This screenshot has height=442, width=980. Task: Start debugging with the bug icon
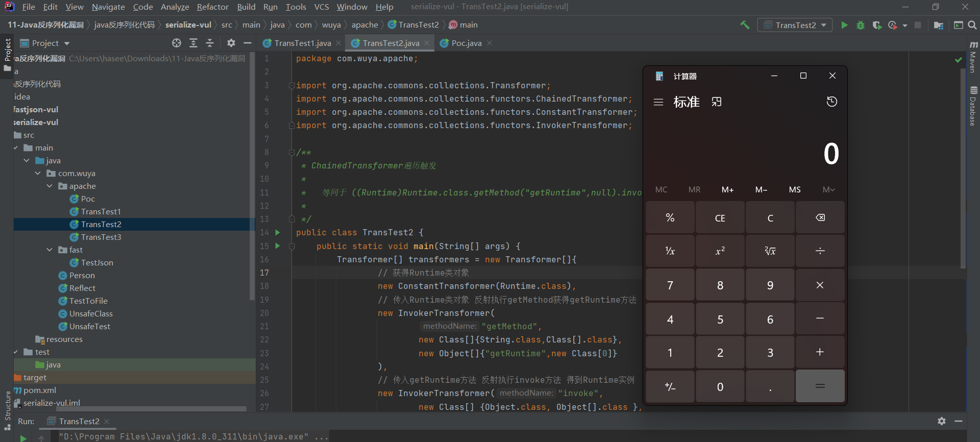[x=861, y=25]
